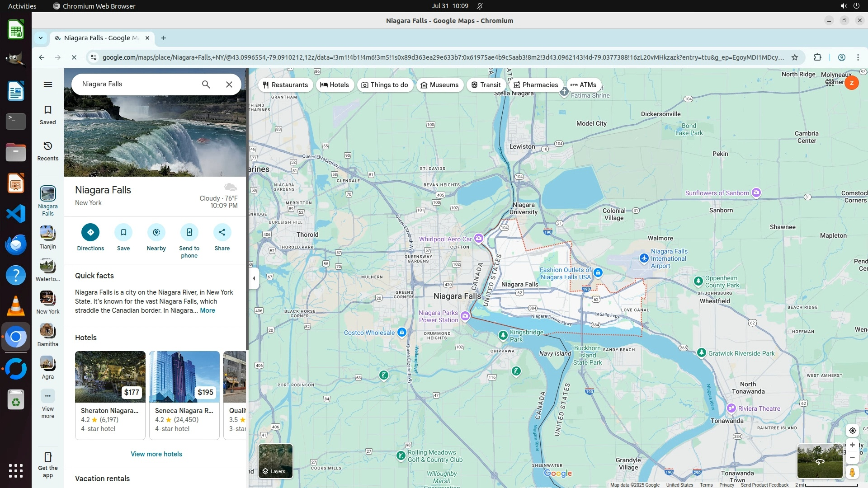Toggle the Layers satellite view
The width and height of the screenshot is (868, 488).
pyautogui.click(x=275, y=461)
